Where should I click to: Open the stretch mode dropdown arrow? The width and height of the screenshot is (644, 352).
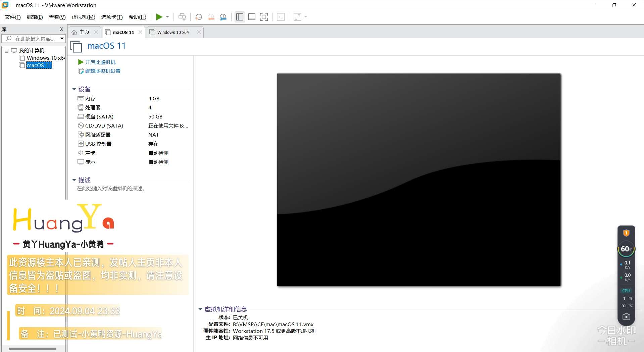pos(306,17)
